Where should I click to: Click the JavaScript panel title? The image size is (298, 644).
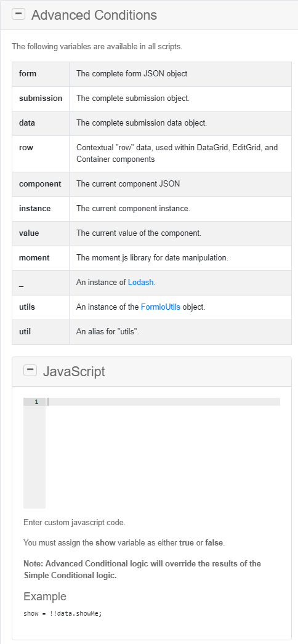pyautogui.click(x=74, y=371)
